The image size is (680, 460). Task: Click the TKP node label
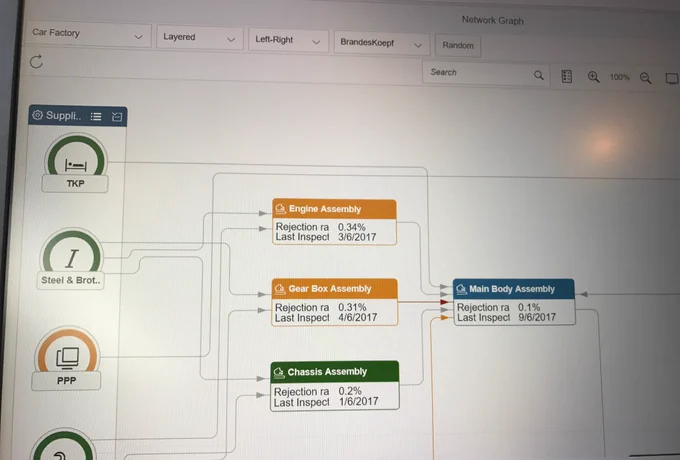(x=75, y=184)
